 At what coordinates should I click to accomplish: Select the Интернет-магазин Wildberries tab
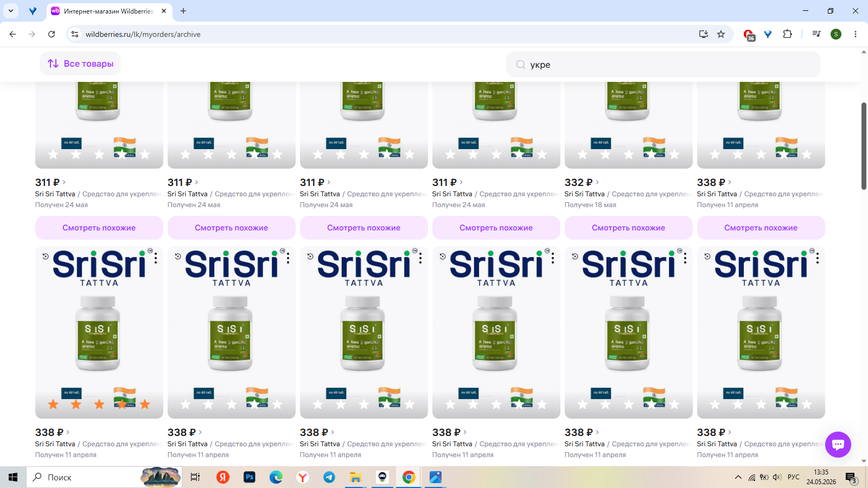pyautogui.click(x=108, y=11)
